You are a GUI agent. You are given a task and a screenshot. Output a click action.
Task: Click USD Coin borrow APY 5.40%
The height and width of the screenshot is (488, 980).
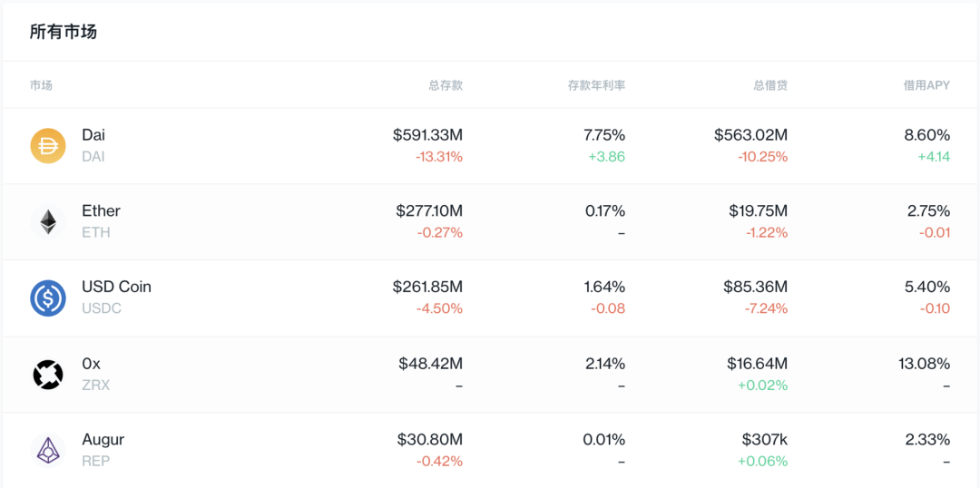tap(929, 287)
